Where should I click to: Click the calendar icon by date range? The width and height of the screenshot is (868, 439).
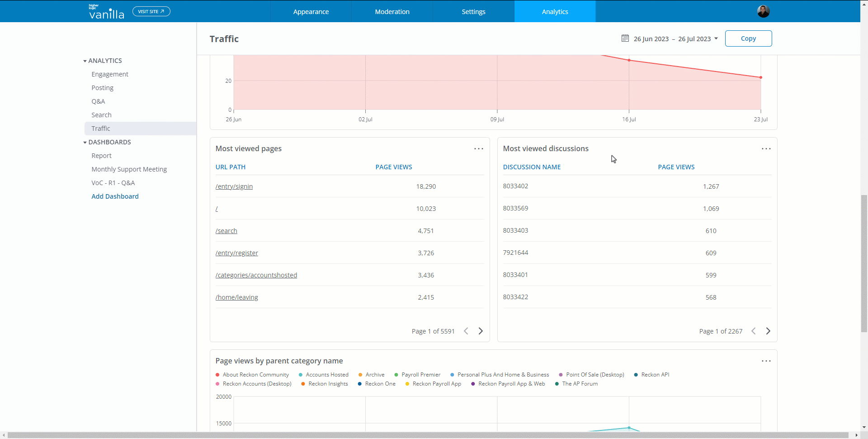(x=625, y=38)
